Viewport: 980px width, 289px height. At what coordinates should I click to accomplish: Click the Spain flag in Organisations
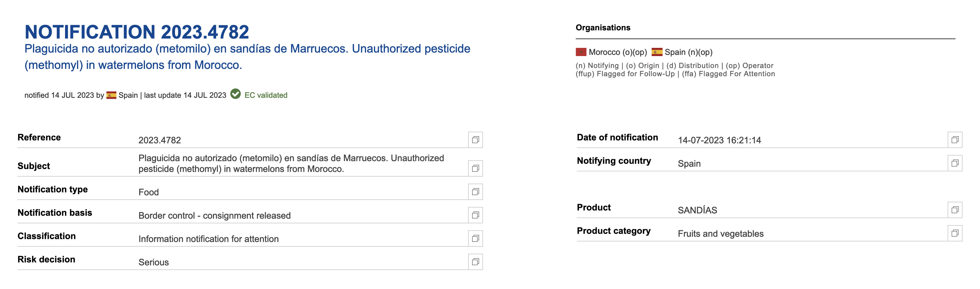[657, 52]
